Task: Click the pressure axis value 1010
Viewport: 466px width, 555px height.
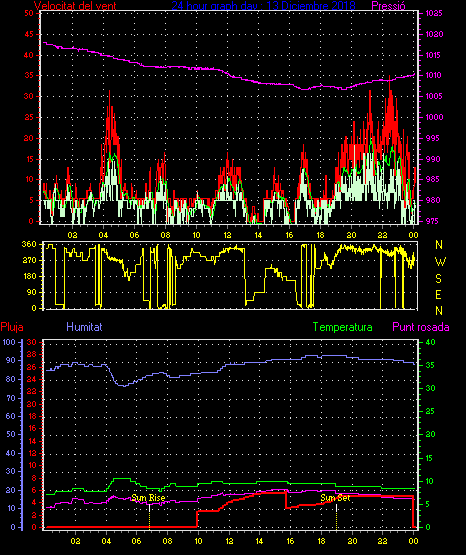Action: coord(434,75)
